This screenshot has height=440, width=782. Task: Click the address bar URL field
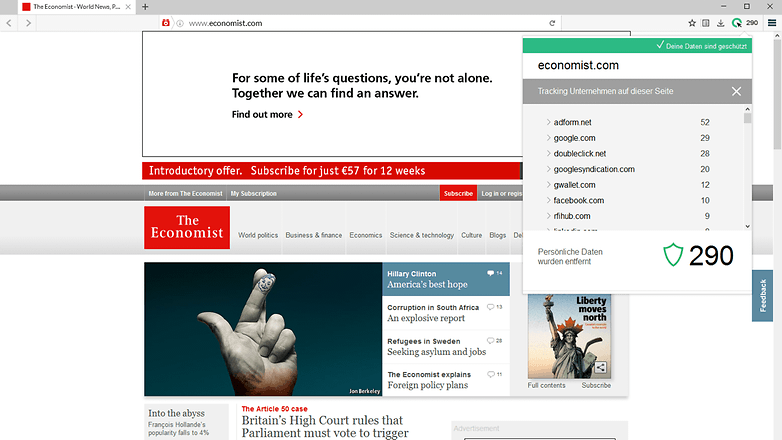367,23
